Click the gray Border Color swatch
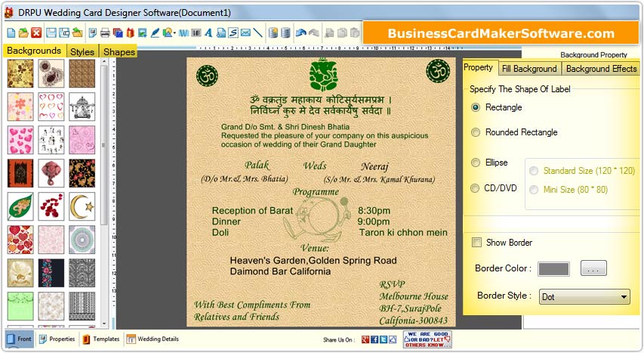Screen dimensions: 644x353 [x=553, y=269]
